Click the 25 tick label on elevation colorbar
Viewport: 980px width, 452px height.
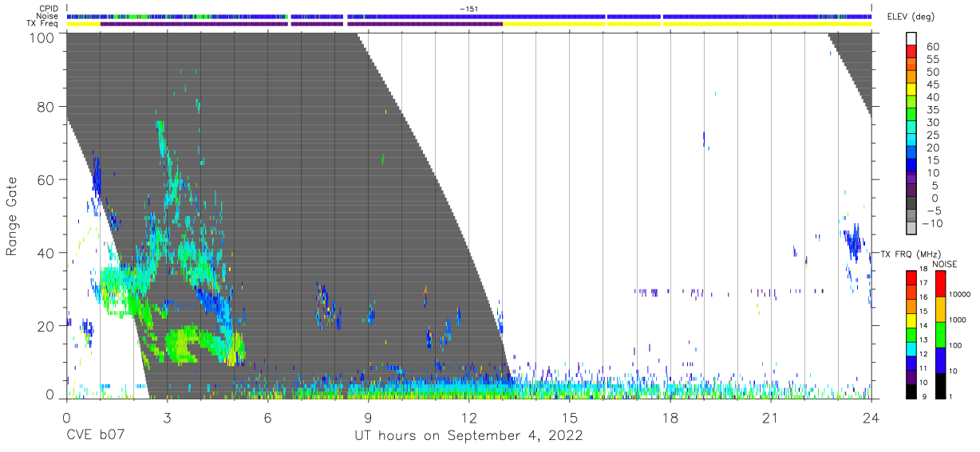[933, 136]
